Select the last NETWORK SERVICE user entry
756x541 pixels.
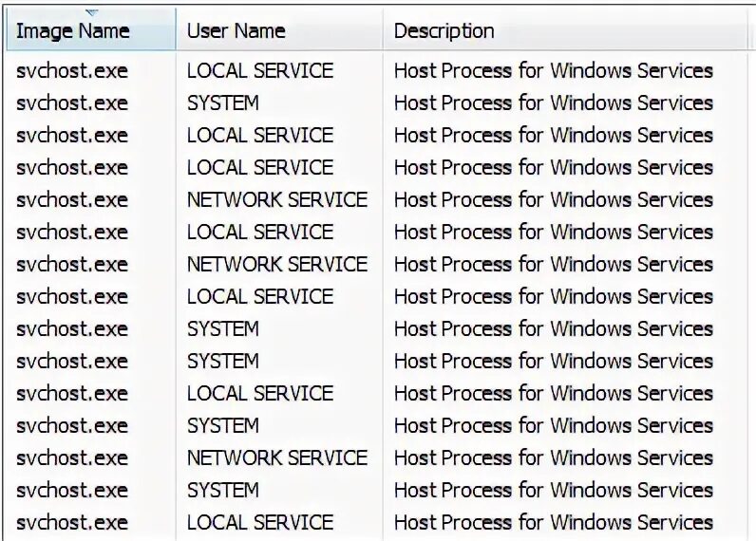[276, 457]
